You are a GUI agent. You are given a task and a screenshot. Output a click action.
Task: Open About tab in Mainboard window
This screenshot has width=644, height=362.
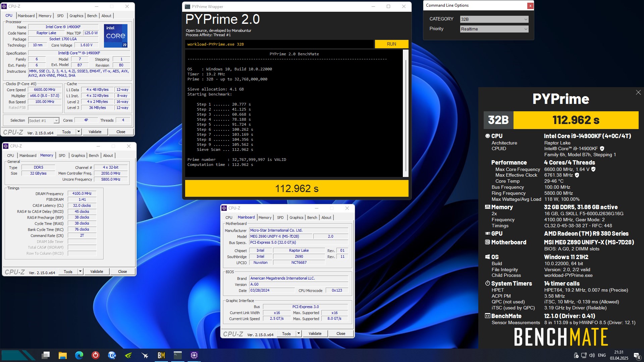tap(326, 218)
